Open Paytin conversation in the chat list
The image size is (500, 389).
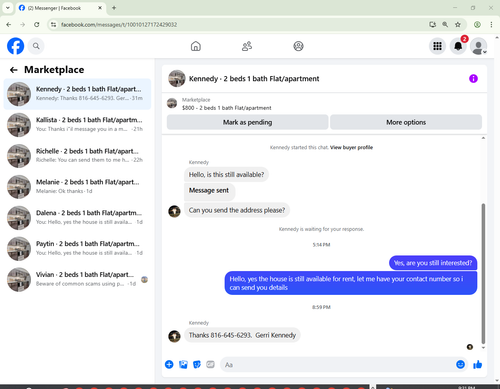pyautogui.click(x=77, y=248)
